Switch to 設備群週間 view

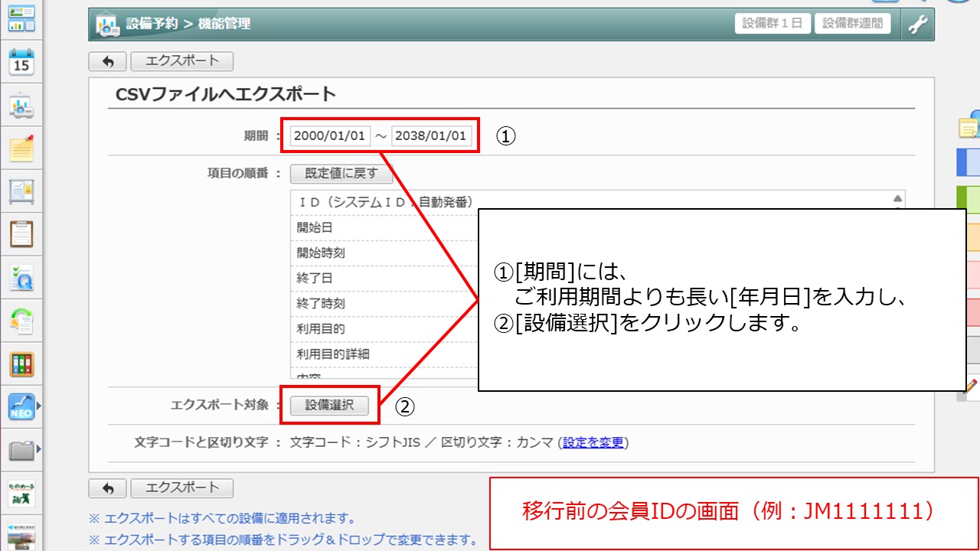click(853, 24)
